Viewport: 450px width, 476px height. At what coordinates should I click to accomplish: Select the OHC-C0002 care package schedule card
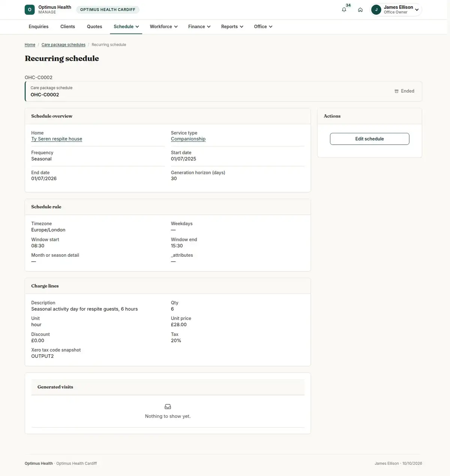(223, 91)
